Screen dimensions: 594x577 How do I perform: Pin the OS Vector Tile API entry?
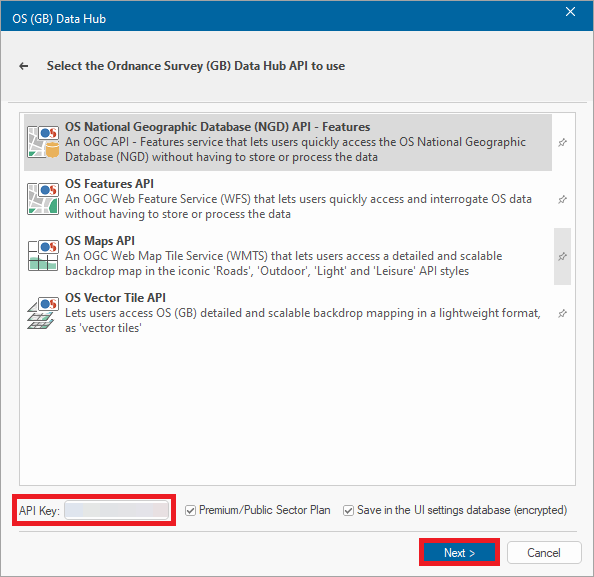(563, 313)
